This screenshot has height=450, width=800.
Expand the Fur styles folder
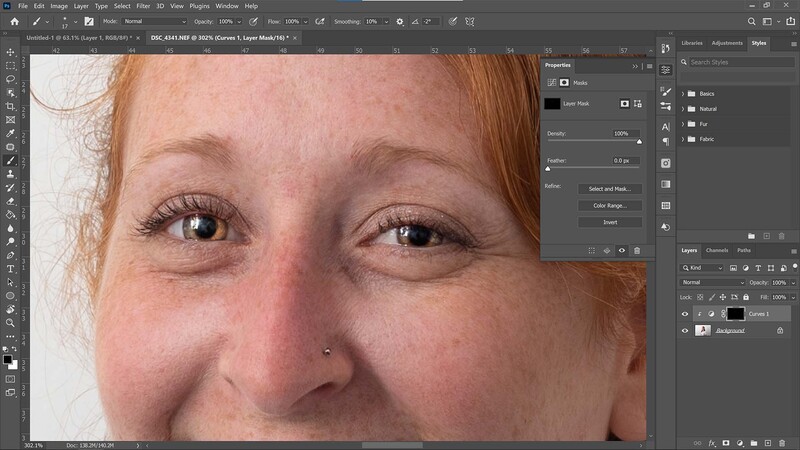(x=683, y=124)
